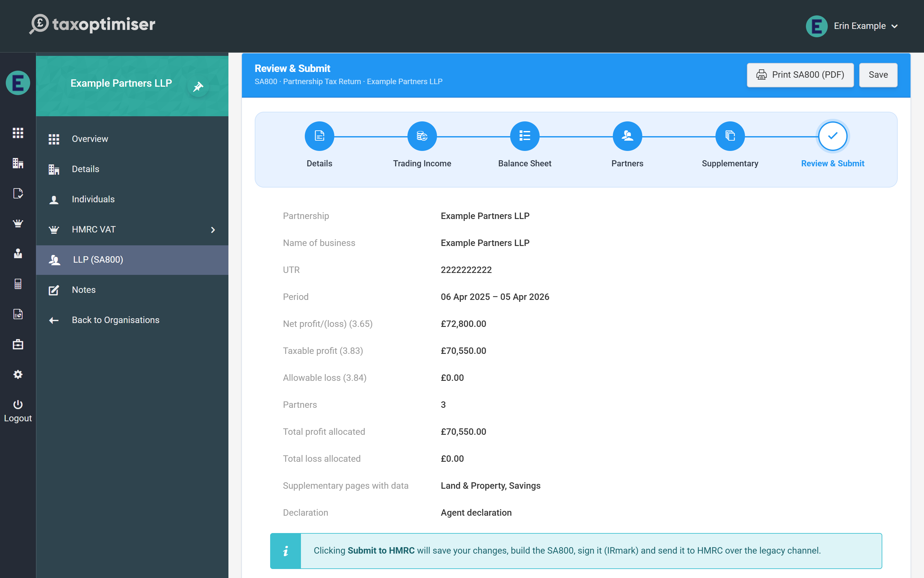Image resolution: width=924 pixels, height=578 pixels.
Task: Select LLP (SA800) in the sidebar
Action: (x=132, y=259)
